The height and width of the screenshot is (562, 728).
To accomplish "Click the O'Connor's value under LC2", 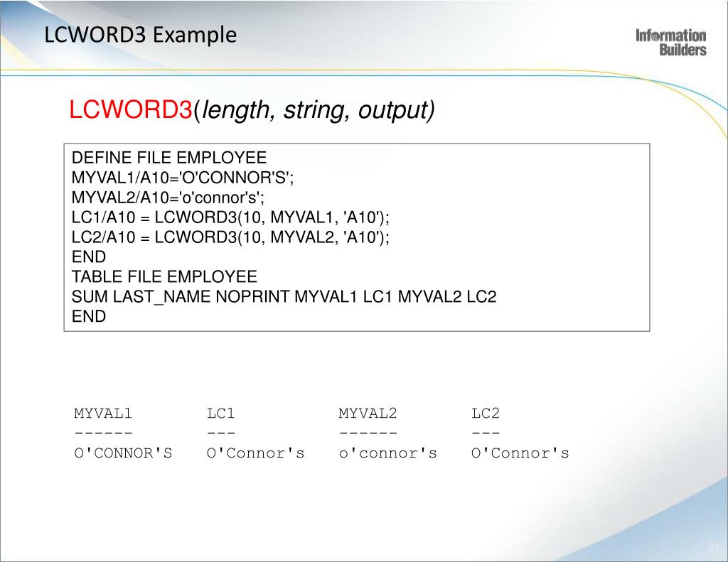I will [x=520, y=453].
